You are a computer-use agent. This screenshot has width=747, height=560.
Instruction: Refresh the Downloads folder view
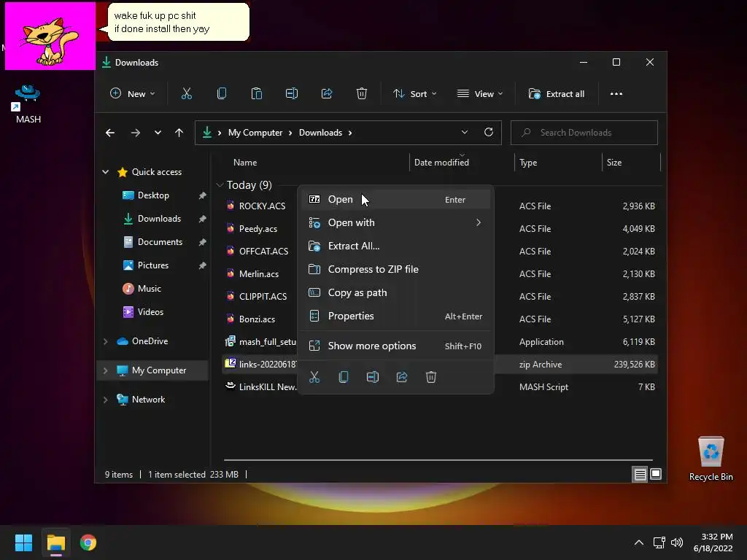[x=488, y=133]
